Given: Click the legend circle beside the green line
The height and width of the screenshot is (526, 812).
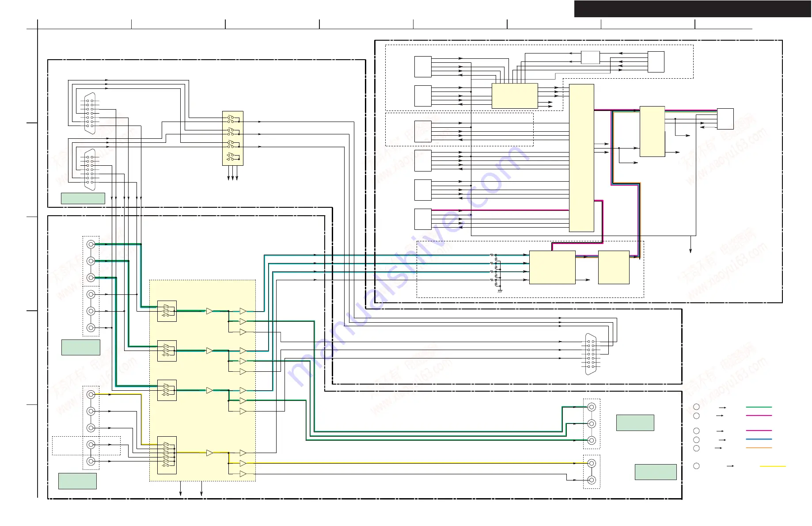Looking at the screenshot, I should click(x=696, y=407).
